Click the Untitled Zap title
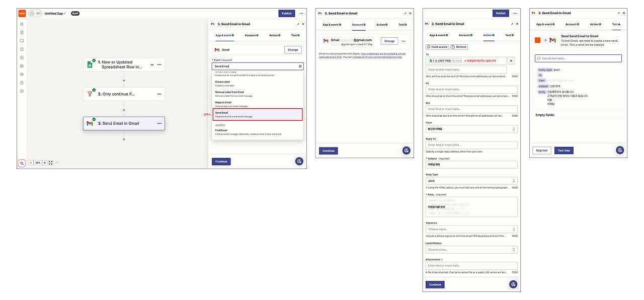The width and height of the screenshot is (644, 300). 54,14
